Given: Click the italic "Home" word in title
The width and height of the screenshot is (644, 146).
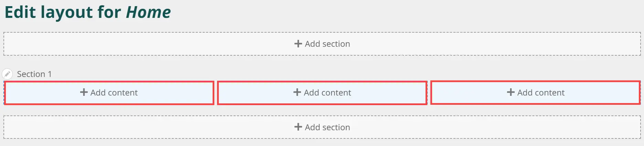Looking at the screenshot, I should tap(148, 12).
